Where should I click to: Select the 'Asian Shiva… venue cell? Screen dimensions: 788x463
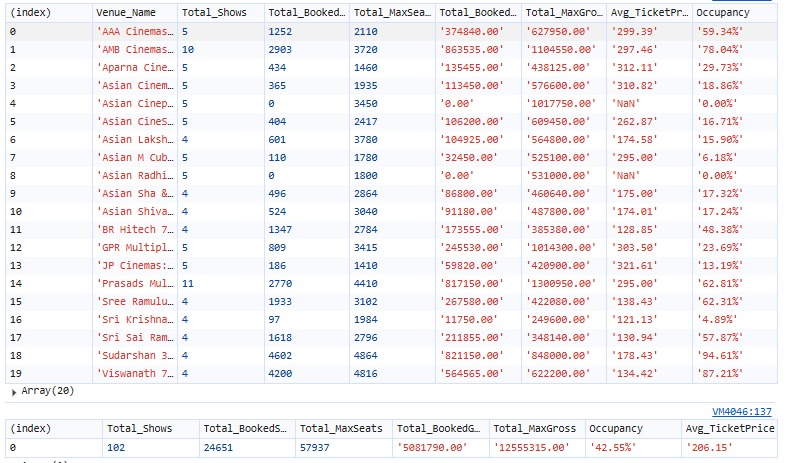pos(135,212)
